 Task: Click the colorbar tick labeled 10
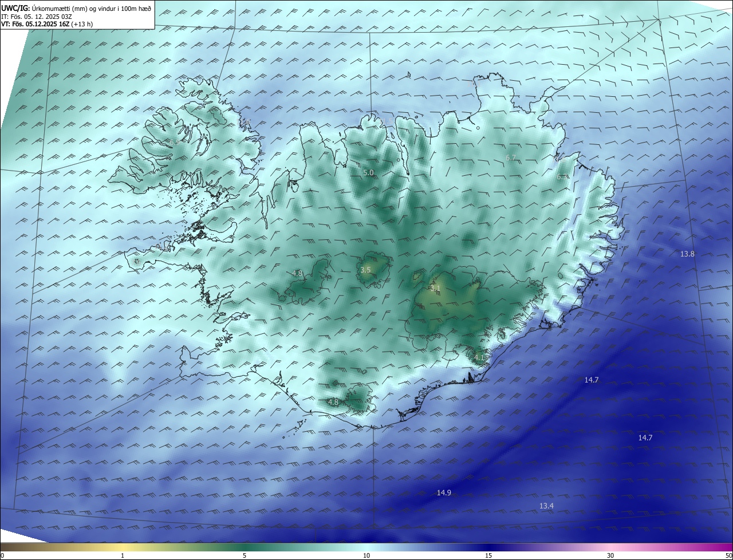point(366,555)
